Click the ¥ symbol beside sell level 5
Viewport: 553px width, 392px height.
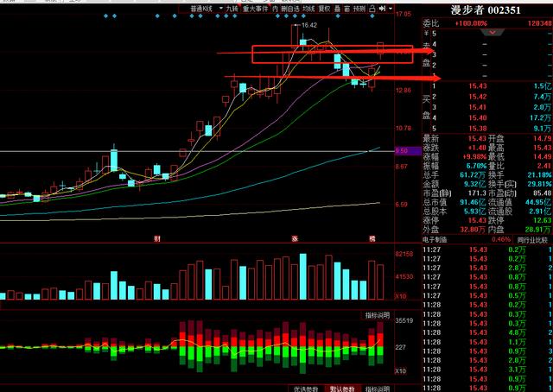[426, 33]
